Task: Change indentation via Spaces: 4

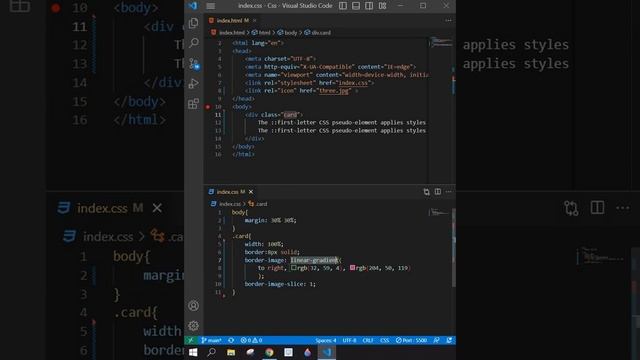Action: pos(326,340)
